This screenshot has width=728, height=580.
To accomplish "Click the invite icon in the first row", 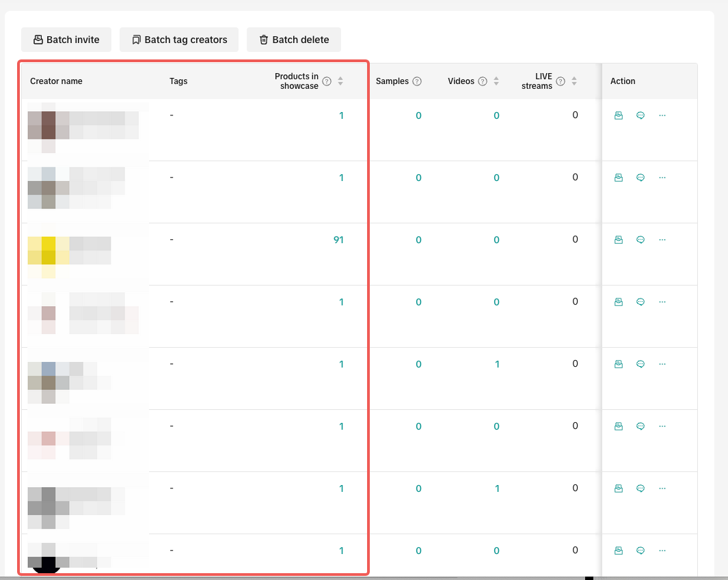I will 619,115.
